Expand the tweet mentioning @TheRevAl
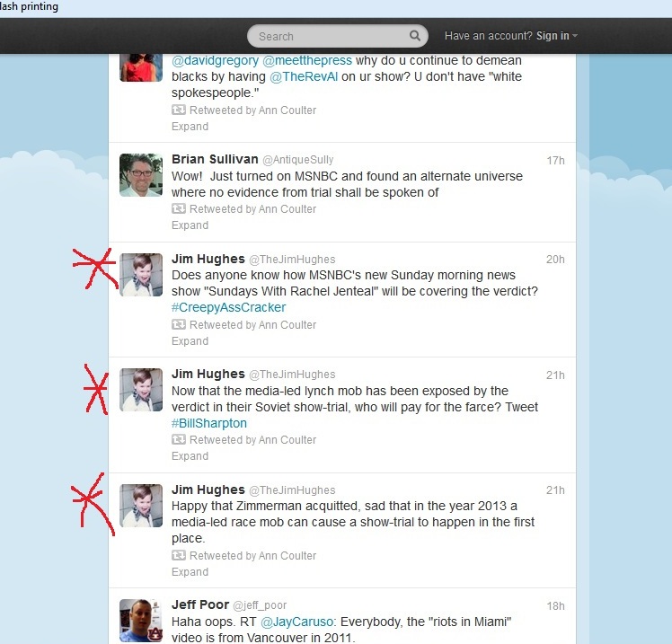This screenshot has width=672, height=644. [x=190, y=127]
